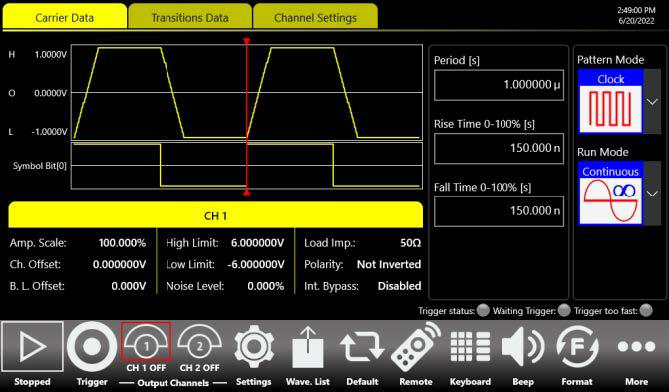Image resolution: width=669 pixels, height=392 pixels.
Task: Toggle the Beep speaker icon
Action: [523, 347]
